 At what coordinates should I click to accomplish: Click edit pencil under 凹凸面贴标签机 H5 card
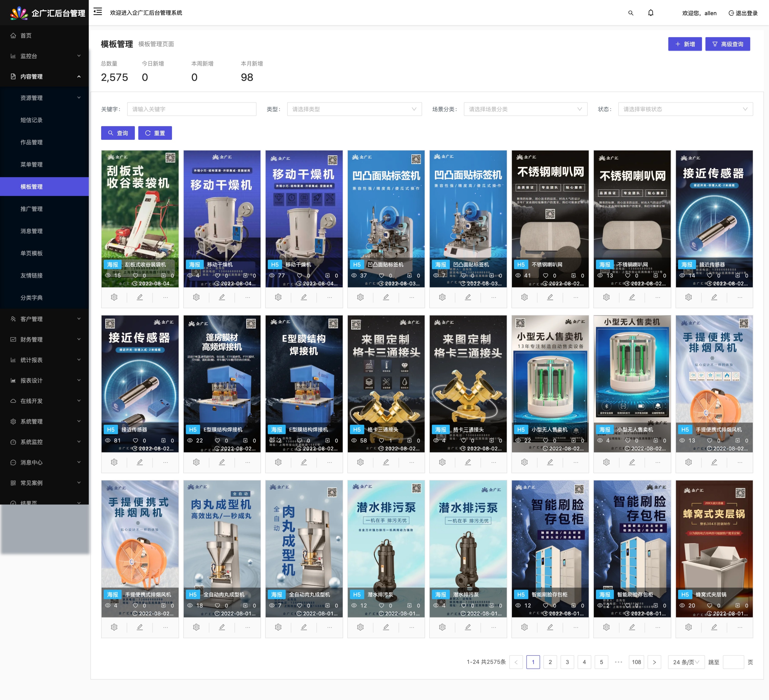coord(386,297)
